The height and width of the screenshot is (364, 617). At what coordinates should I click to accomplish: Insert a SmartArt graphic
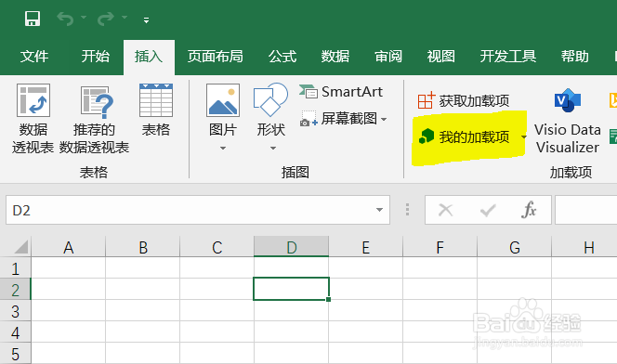click(341, 92)
